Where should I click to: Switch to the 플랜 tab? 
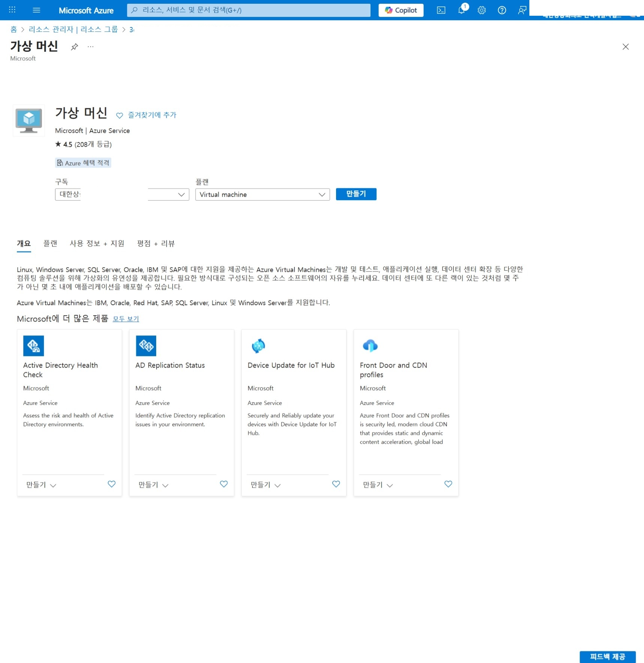click(51, 244)
